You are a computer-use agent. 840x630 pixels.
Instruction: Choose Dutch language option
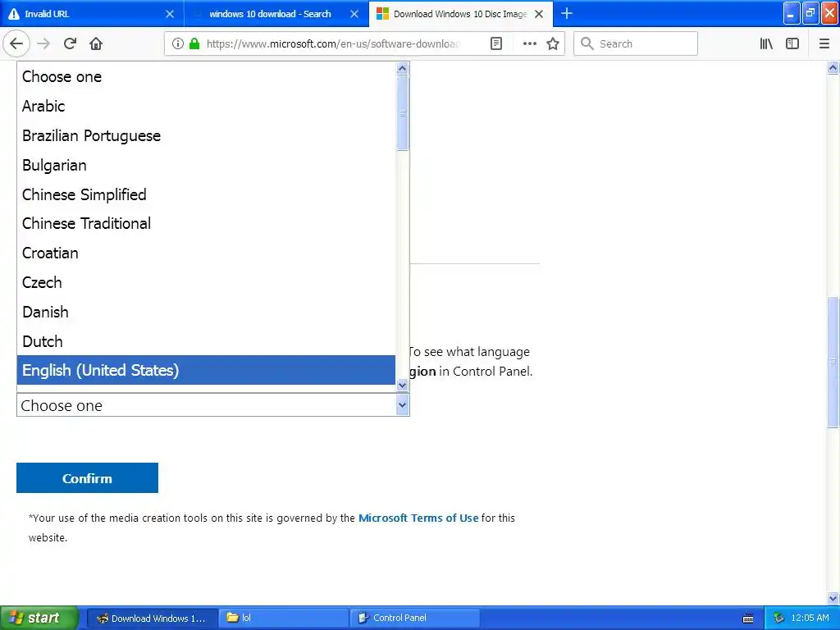pos(206,341)
